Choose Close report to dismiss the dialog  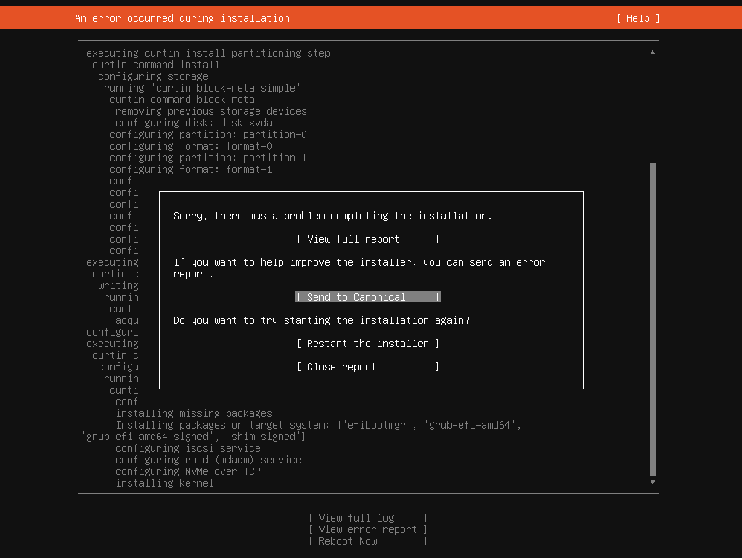click(367, 366)
